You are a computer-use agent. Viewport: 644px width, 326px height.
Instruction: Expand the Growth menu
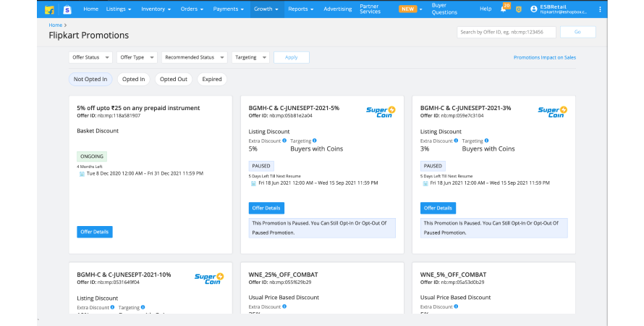(x=266, y=9)
